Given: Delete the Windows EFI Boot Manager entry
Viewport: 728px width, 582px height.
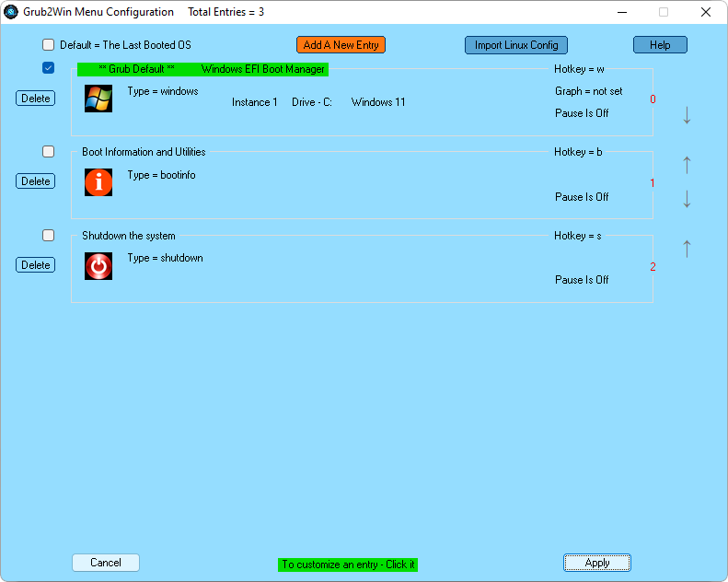Looking at the screenshot, I should pos(35,99).
